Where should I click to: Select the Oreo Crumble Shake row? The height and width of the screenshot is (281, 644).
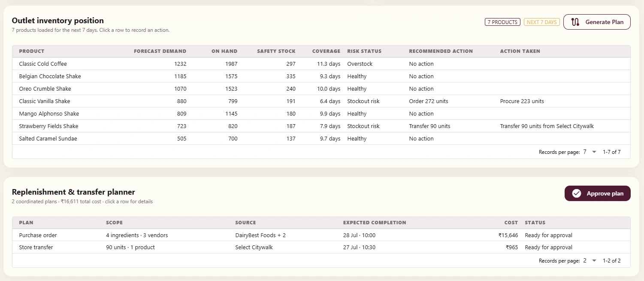pos(321,89)
